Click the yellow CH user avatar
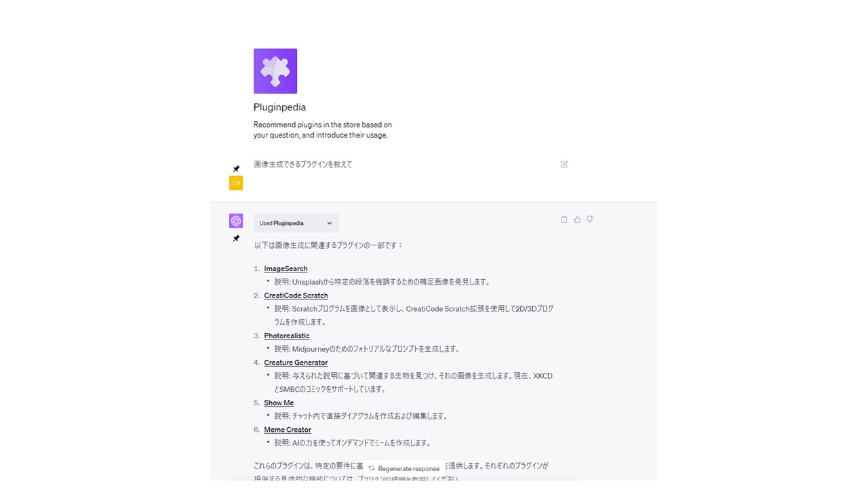 (236, 183)
